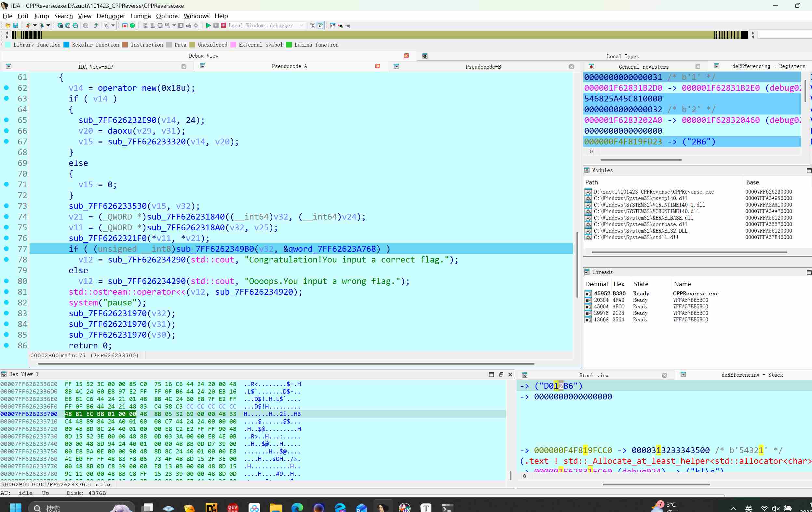
Task: Click the red arrow breakpoint list icon
Action: 125,26
